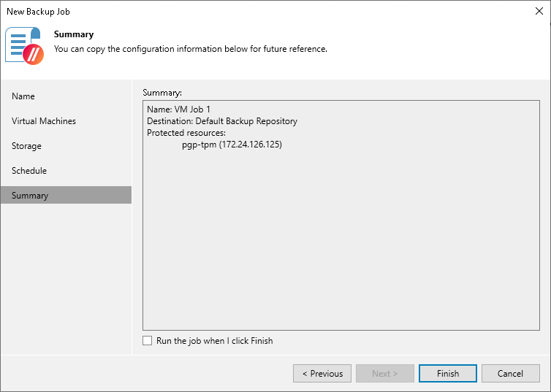Click the bold Summary heading

(x=74, y=34)
